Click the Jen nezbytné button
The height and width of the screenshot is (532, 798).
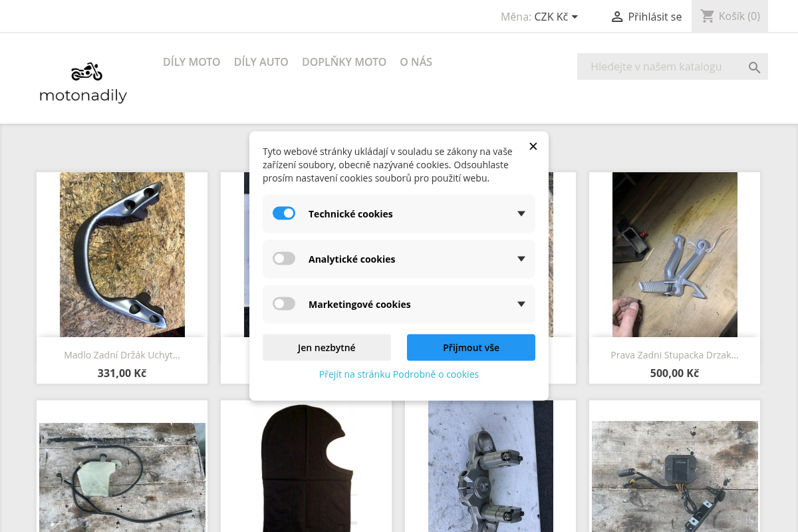[x=327, y=347]
